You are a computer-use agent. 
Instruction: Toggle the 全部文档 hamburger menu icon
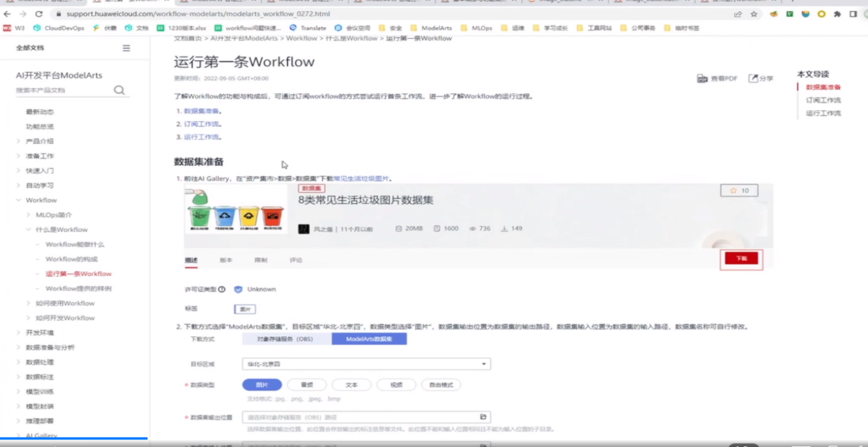pos(126,48)
